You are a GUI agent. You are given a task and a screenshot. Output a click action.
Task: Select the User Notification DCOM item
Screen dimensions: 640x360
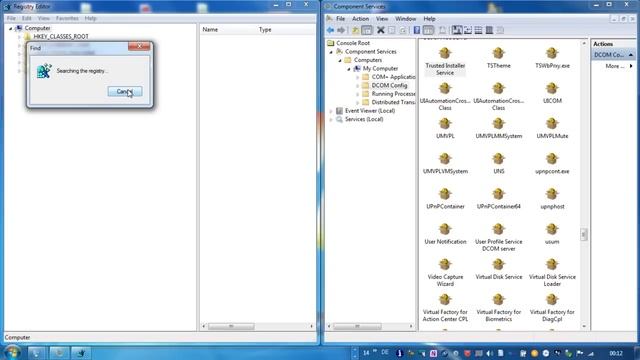point(445,234)
